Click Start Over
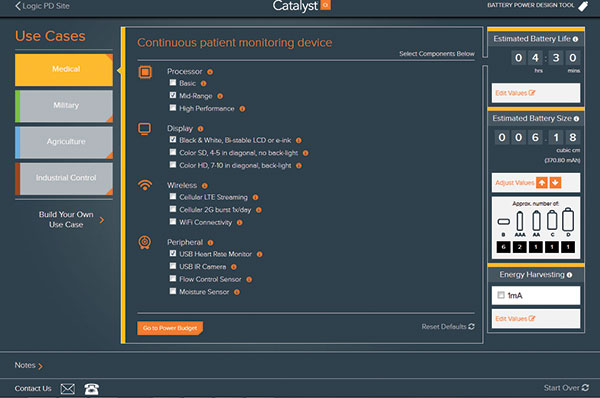Viewport: 600px width, 398px height. (x=566, y=388)
